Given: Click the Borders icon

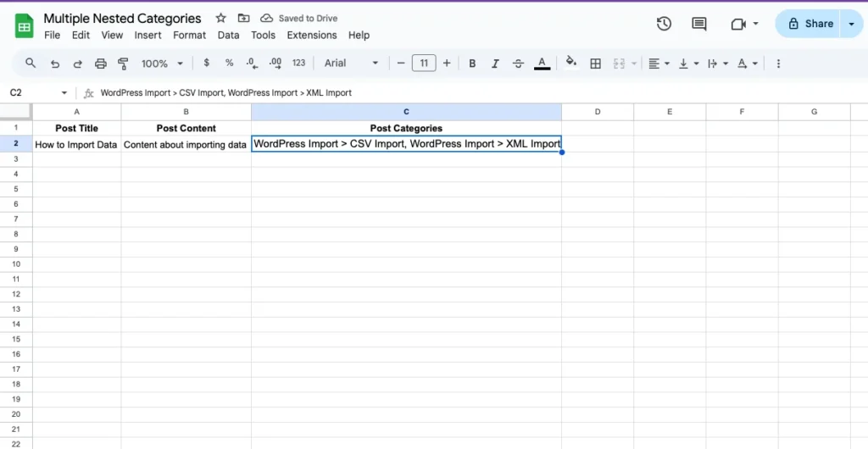Looking at the screenshot, I should point(596,64).
